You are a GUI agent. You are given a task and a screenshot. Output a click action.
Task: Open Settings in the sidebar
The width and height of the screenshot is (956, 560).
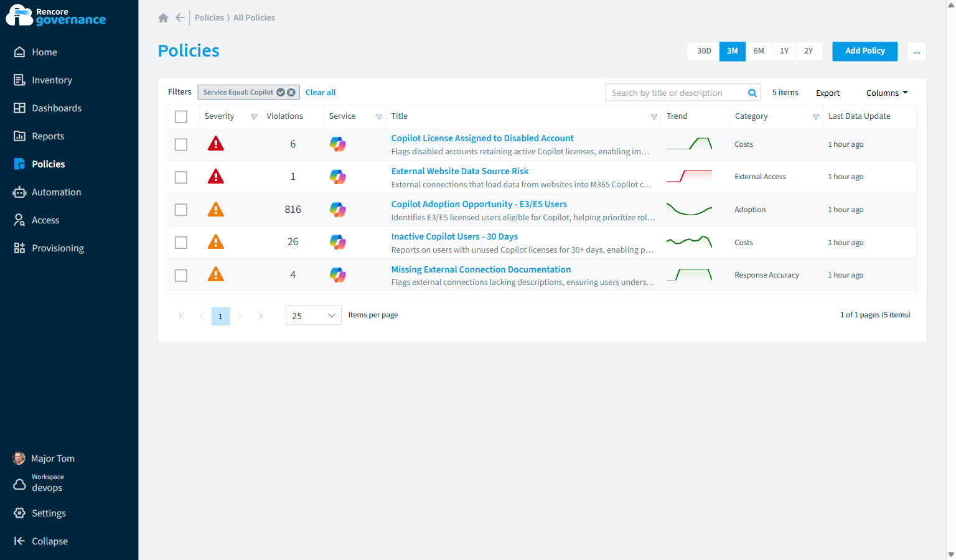[40, 513]
